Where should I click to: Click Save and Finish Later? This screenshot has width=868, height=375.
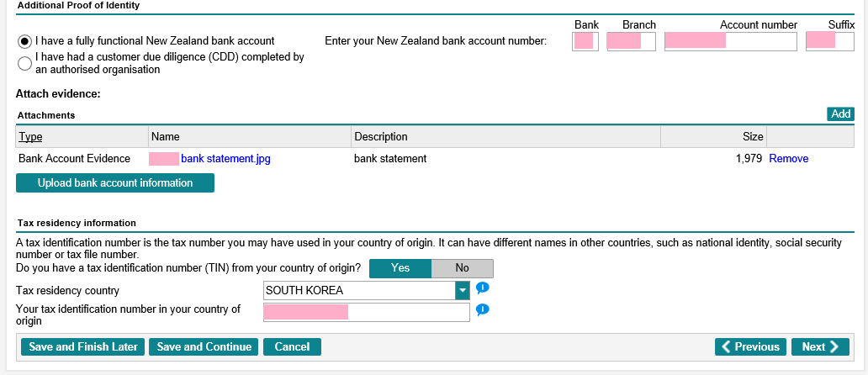[82, 347]
